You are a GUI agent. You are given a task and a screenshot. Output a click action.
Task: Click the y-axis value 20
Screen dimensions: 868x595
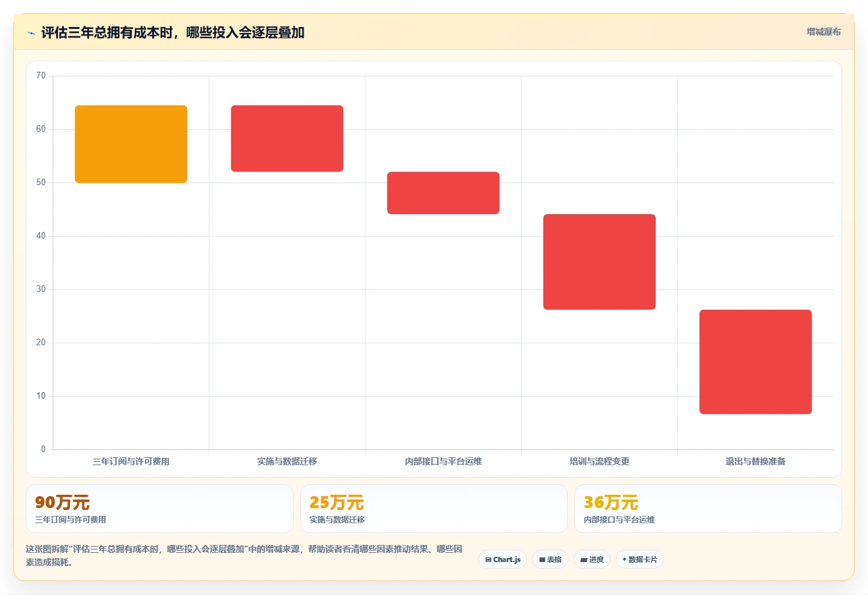[x=41, y=343]
